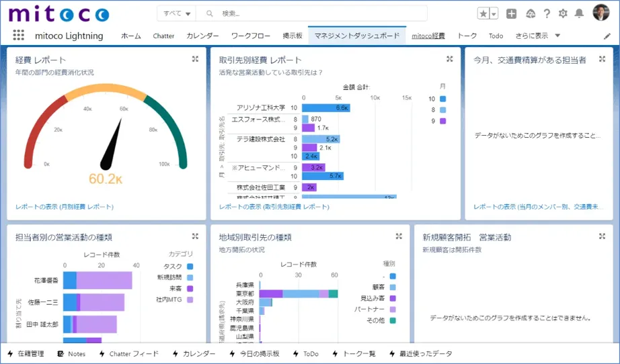Image resolution: width=620 pixels, height=364 pixels.
Task: Switch to the カレンダー nav tab
Action: pyautogui.click(x=202, y=36)
